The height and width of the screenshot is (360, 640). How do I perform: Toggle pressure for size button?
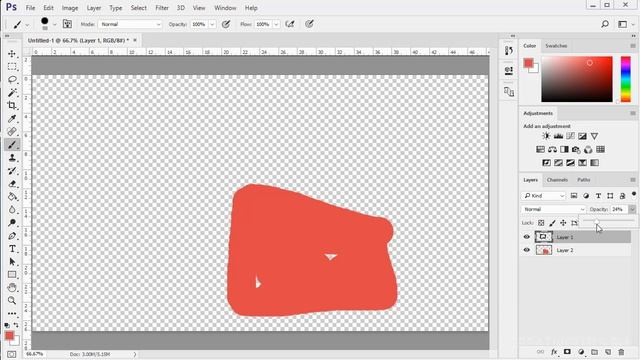(x=309, y=24)
